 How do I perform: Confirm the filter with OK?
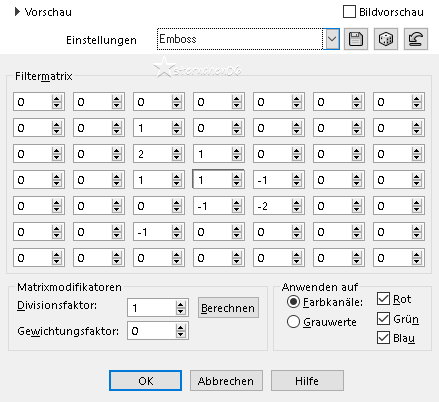(x=146, y=381)
